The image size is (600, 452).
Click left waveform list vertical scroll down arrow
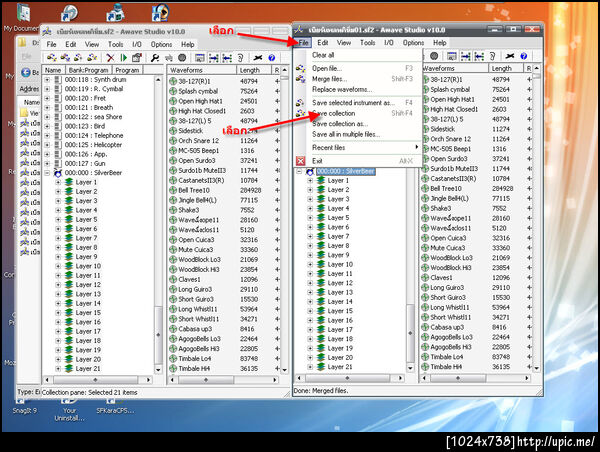tap(284, 370)
